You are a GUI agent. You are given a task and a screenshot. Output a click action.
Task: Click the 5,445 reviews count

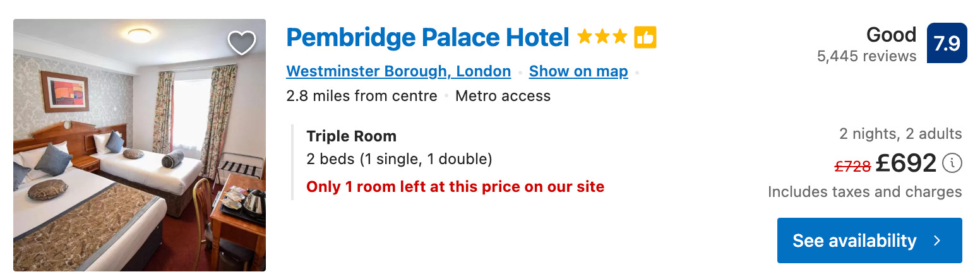click(x=866, y=56)
